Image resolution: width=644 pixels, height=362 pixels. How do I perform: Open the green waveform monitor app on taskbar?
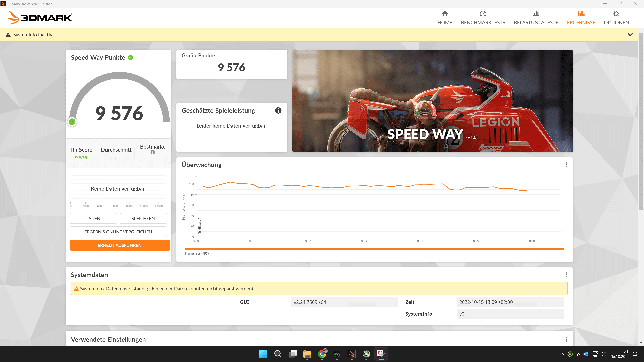tap(337, 354)
